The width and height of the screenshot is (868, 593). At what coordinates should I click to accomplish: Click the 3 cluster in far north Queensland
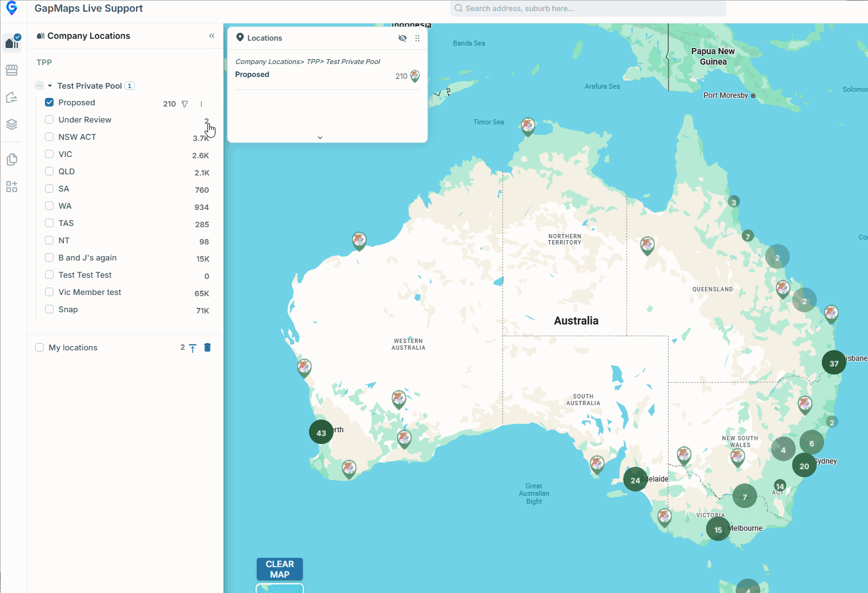tap(733, 202)
